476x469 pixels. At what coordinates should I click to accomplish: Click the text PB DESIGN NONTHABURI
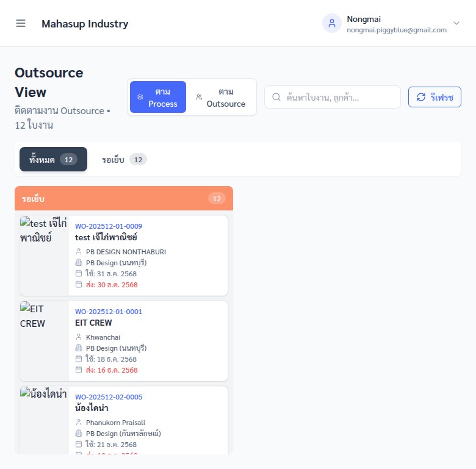(x=126, y=252)
